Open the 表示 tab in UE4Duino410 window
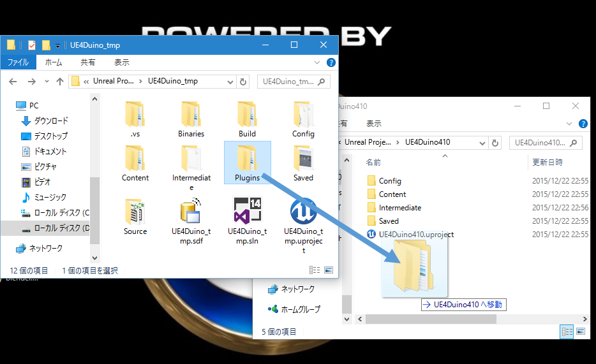The height and width of the screenshot is (364, 596). tap(374, 124)
